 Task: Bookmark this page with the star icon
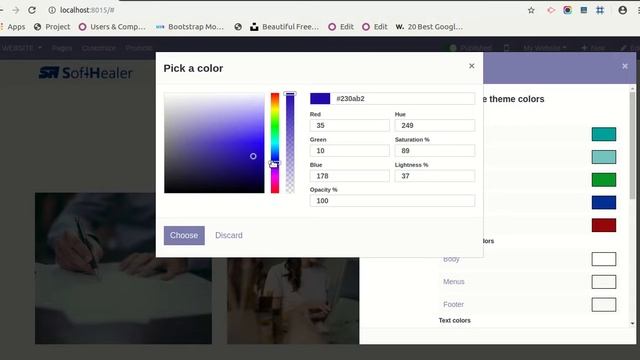pyautogui.click(x=531, y=10)
